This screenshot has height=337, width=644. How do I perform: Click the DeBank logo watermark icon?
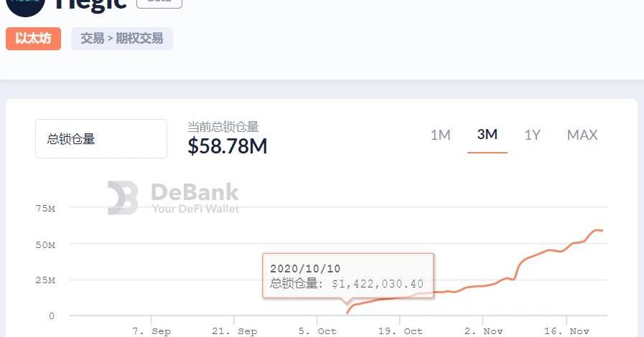coord(123,198)
